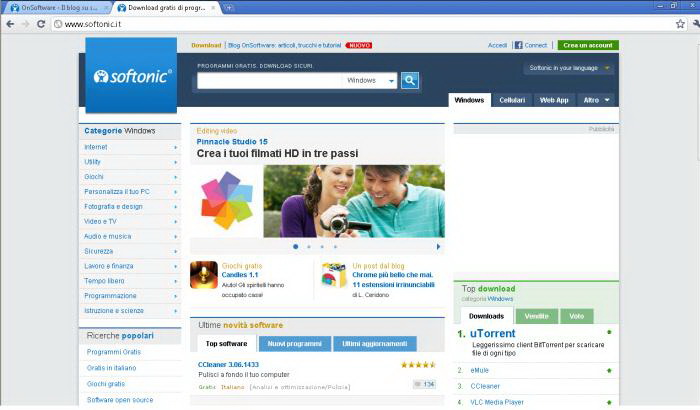The height and width of the screenshot is (410, 700).
Task: Open the uTorrent top download link
Action: pos(492,333)
